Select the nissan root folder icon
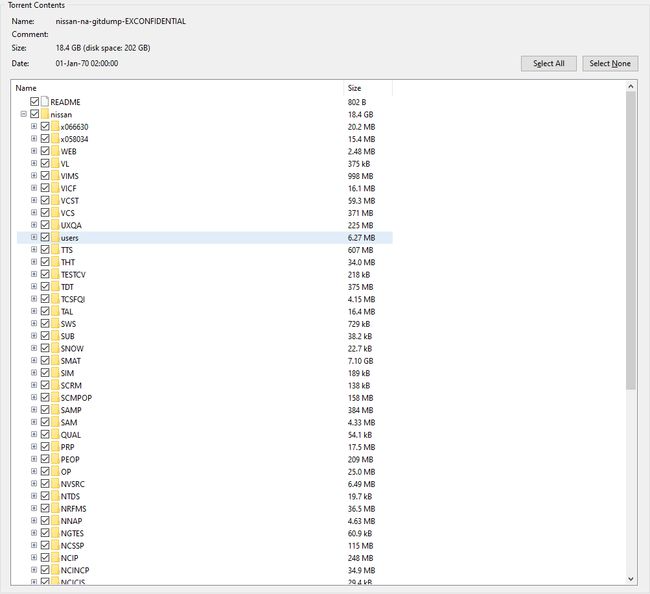The image size is (650, 594). click(45, 114)
